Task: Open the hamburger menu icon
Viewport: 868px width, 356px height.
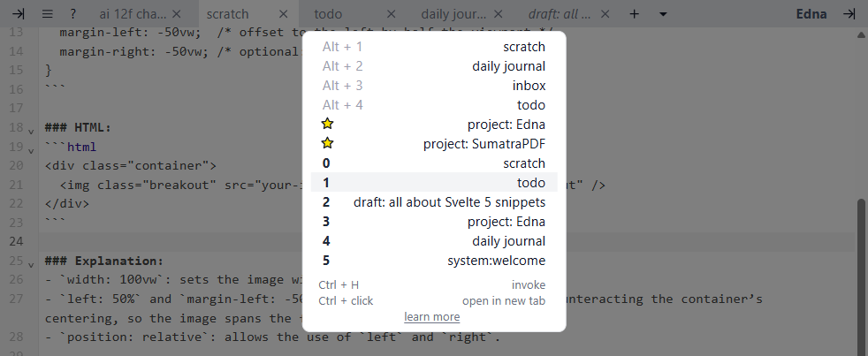Action: (47, 14)
